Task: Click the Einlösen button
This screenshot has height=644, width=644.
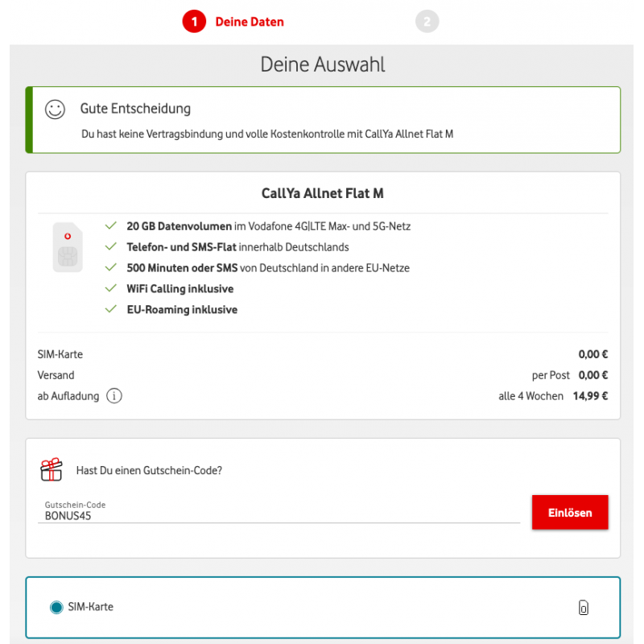Action: pyautogui.click(x=570, y=513)
